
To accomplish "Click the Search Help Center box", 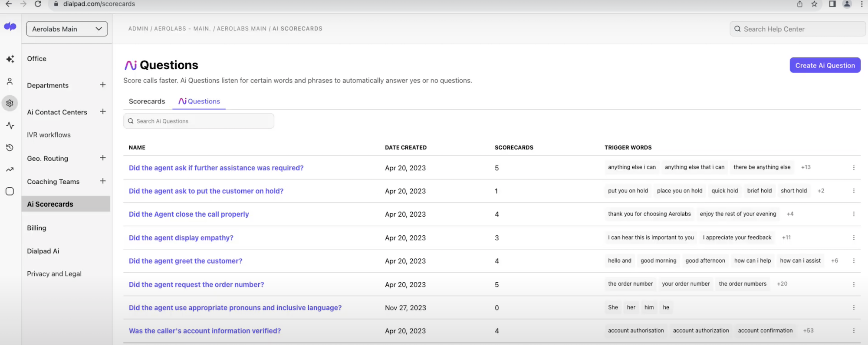I will [797, 29].
